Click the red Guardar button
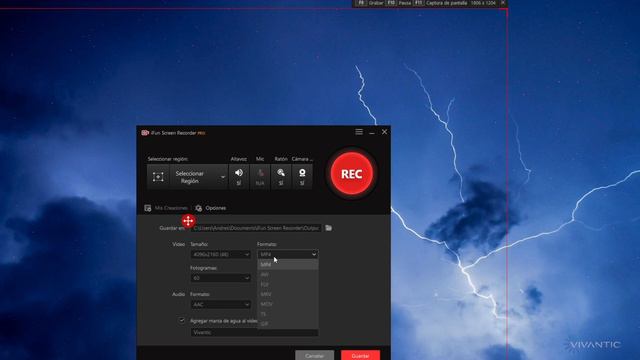Viewport: 640px width, 360px height. coord(360,355)
